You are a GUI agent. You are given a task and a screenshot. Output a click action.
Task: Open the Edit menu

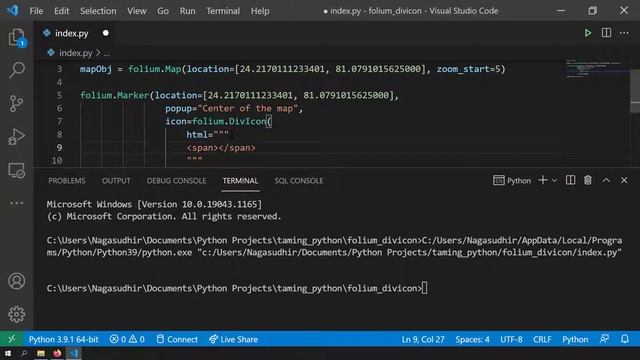62,11
